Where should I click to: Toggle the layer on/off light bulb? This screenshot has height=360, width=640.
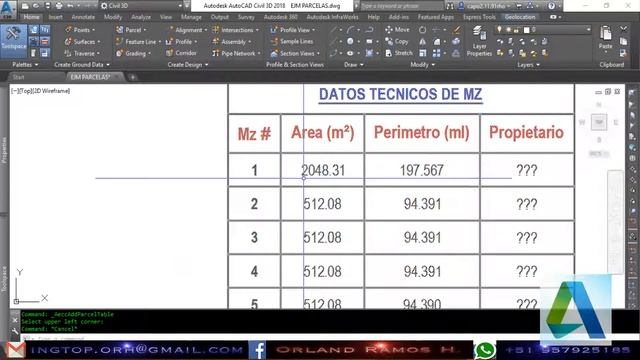point(499,30)
